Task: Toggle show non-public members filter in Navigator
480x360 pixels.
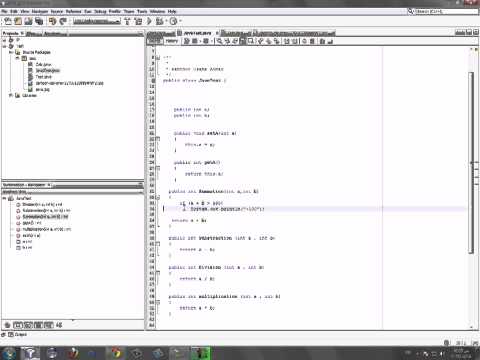Action: pyautogui.click(x=38, y=325)
